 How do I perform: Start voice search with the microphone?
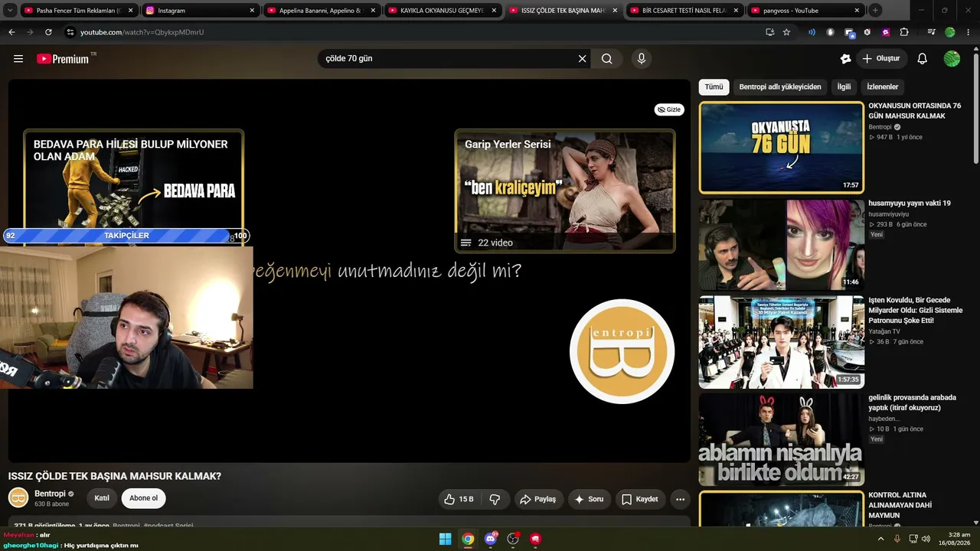(x=642, y=59)
